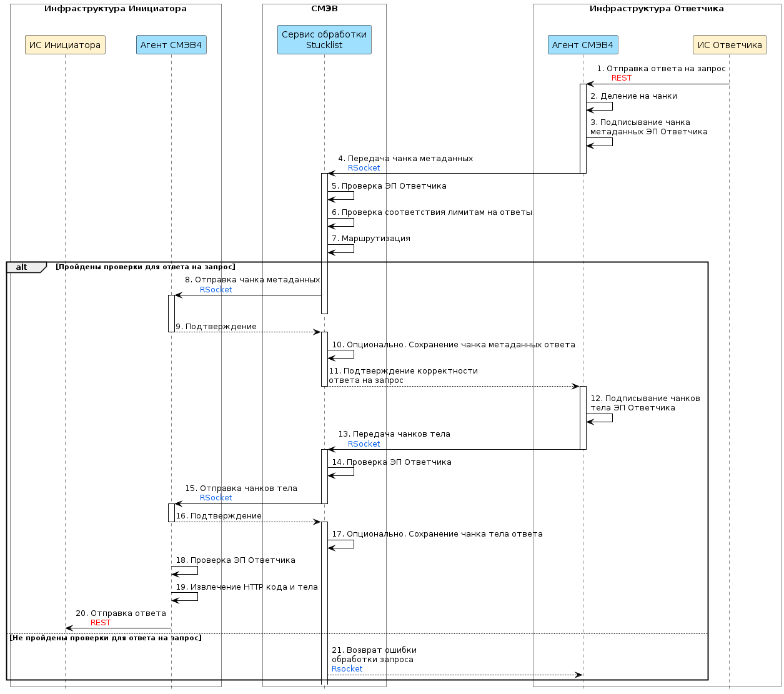Click red REST label under step 1
Viewport: 784px width, 694px height.
621,78
